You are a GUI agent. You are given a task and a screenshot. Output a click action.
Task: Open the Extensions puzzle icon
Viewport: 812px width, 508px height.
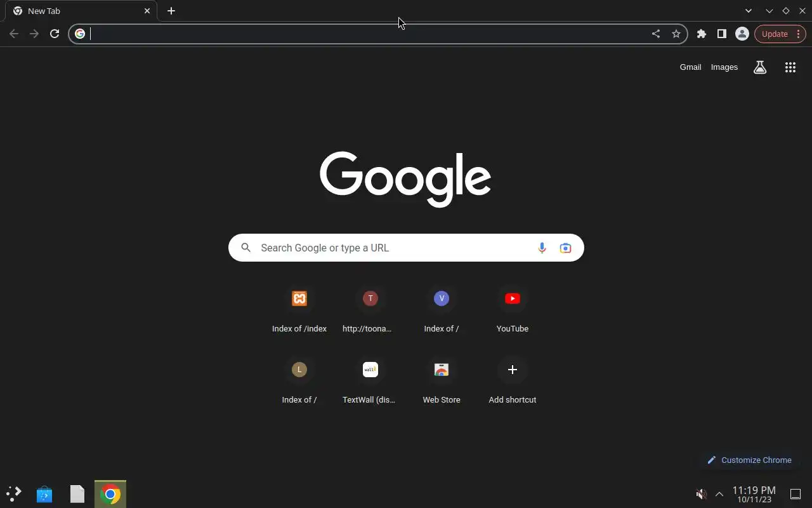(702, 34)
